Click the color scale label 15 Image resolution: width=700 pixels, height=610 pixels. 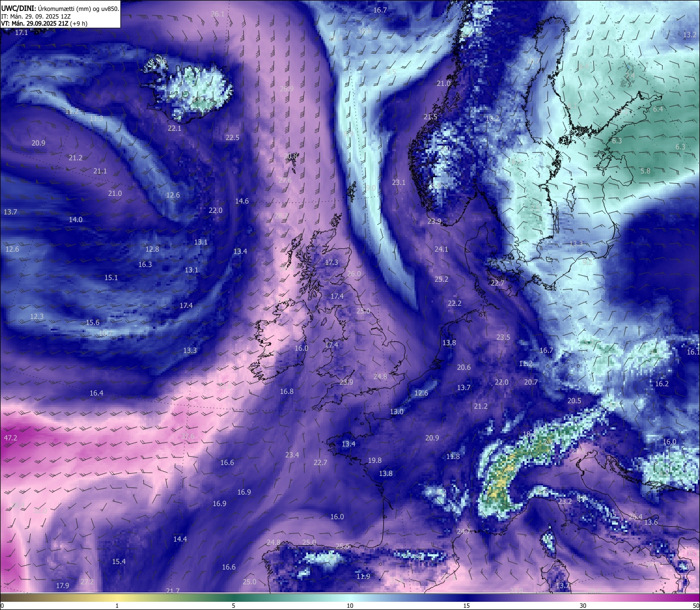466,606
